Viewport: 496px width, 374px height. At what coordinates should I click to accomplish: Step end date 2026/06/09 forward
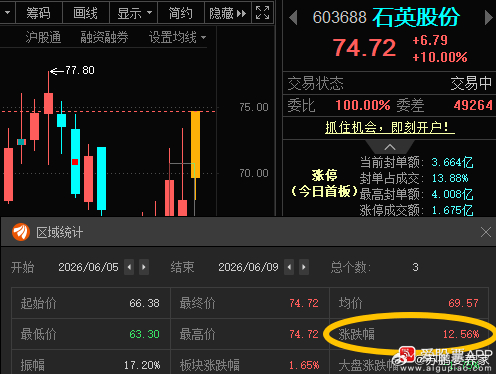click(304, 267)
